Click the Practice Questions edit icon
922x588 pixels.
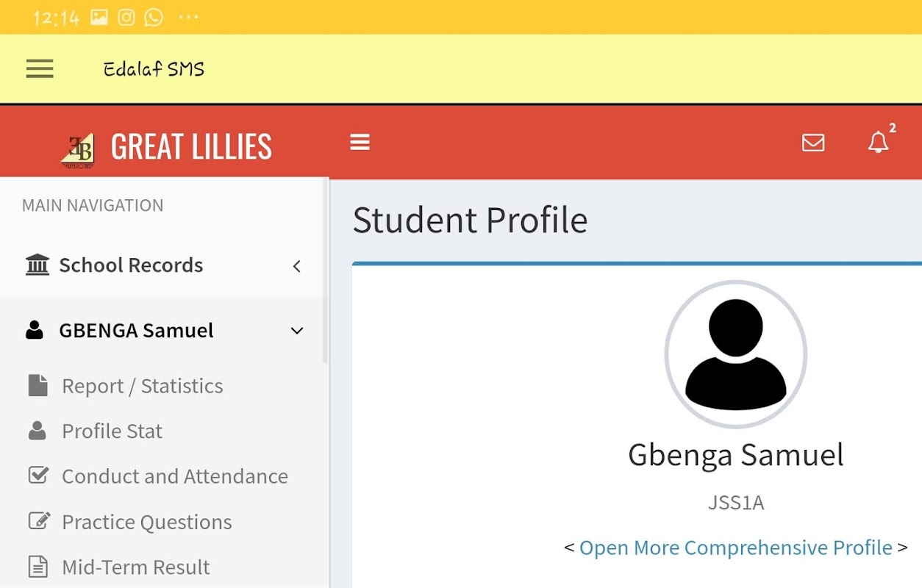click(38, 521)
